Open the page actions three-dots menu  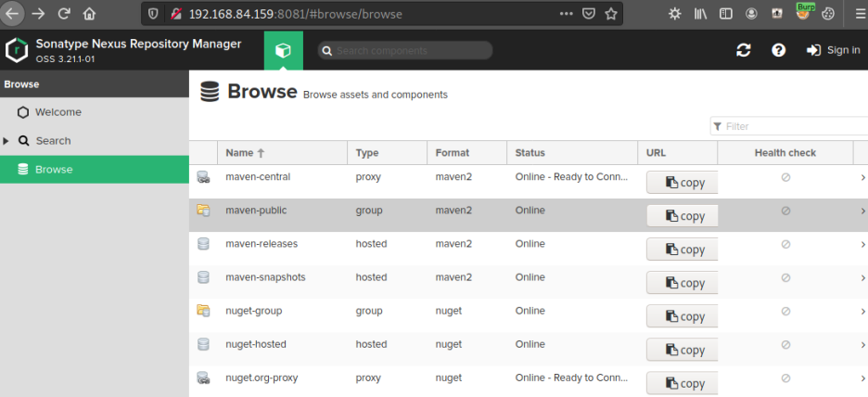tap(567, 14)
